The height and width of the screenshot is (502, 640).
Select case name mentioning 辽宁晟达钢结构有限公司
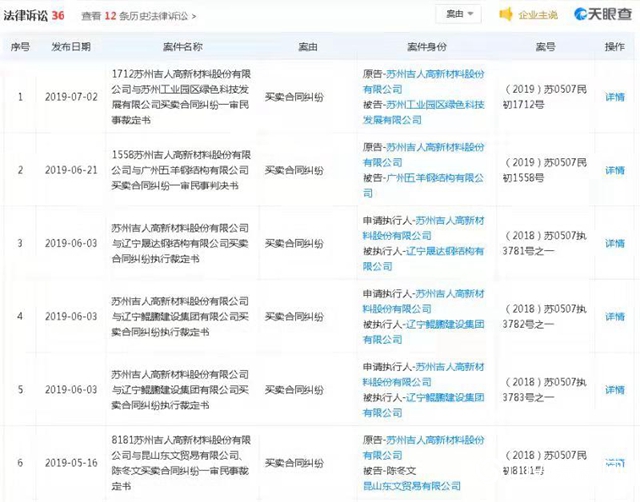180,243
